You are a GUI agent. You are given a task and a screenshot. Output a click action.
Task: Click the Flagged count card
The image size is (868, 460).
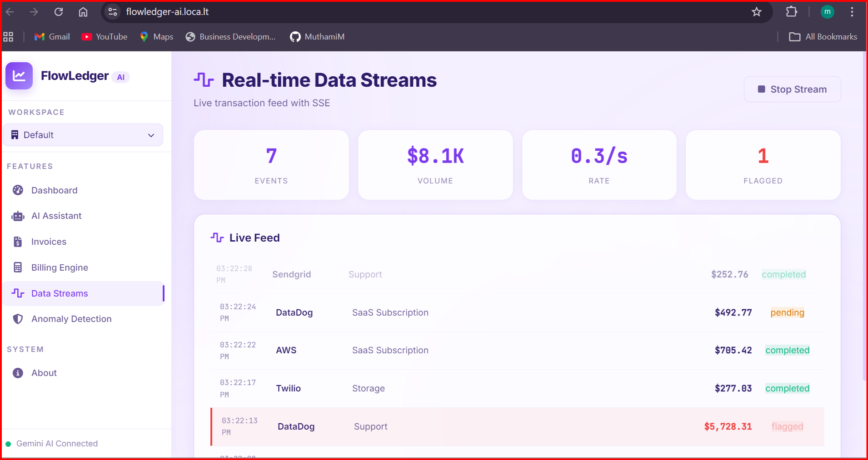[763, 165]
